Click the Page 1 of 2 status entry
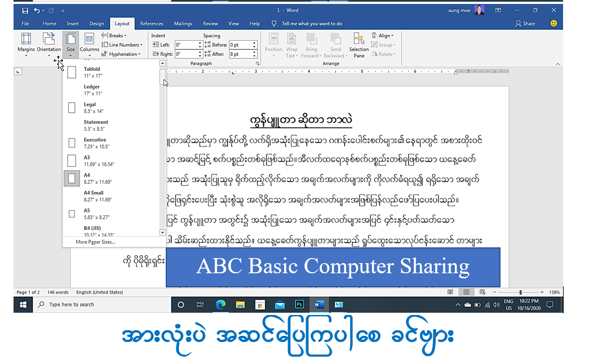The height and width of the screenshot is (364, 589). 28,292
